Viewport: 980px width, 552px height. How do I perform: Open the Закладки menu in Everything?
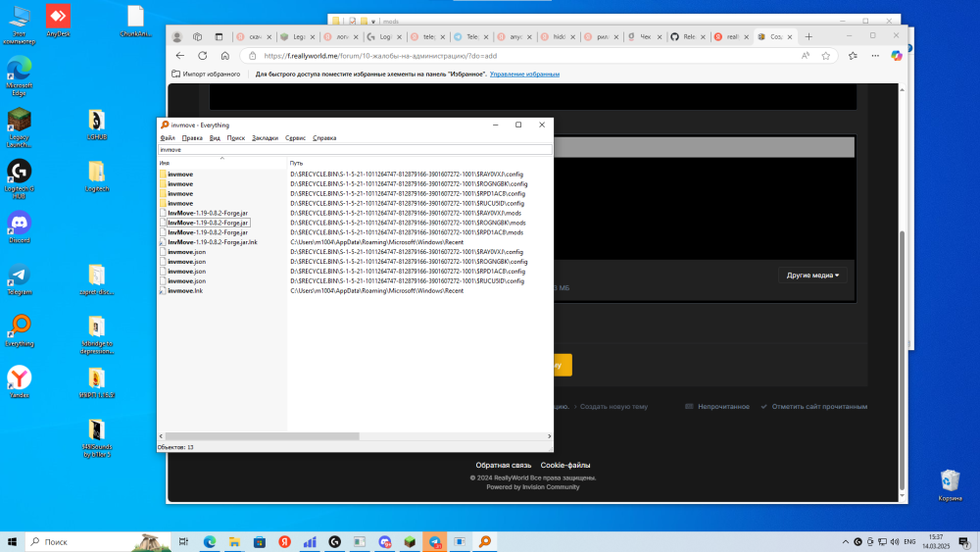265,138
